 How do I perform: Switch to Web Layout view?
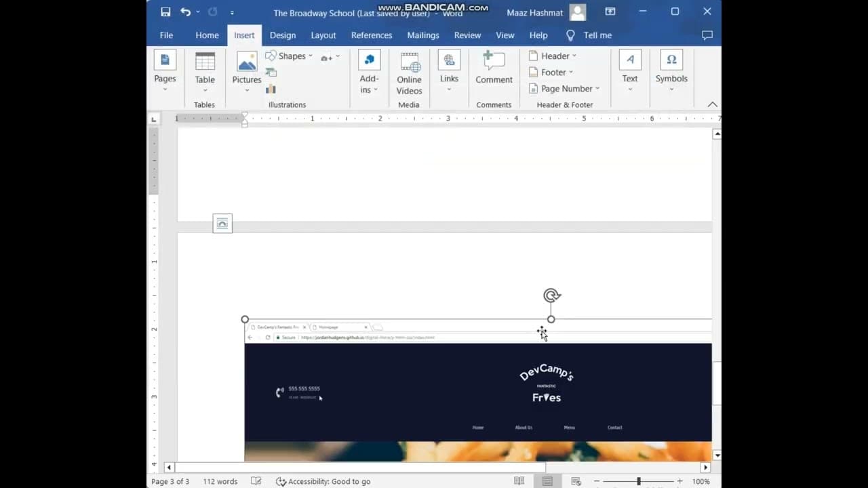(576, 481)
